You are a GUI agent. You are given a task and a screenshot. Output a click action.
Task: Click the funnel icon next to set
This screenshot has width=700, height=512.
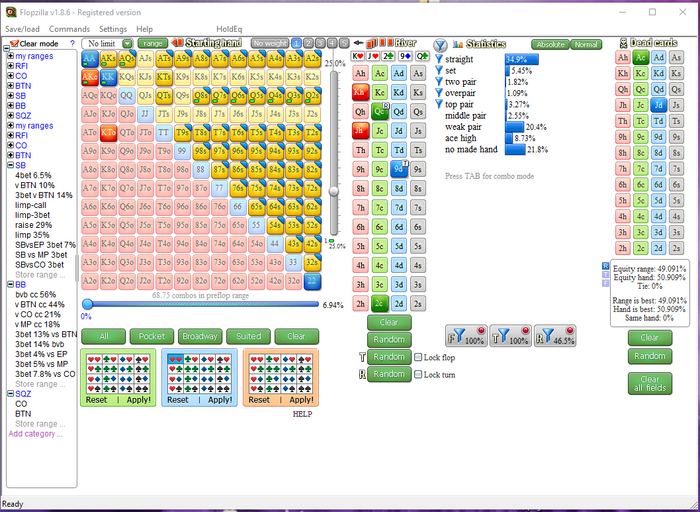click(439, 70)
